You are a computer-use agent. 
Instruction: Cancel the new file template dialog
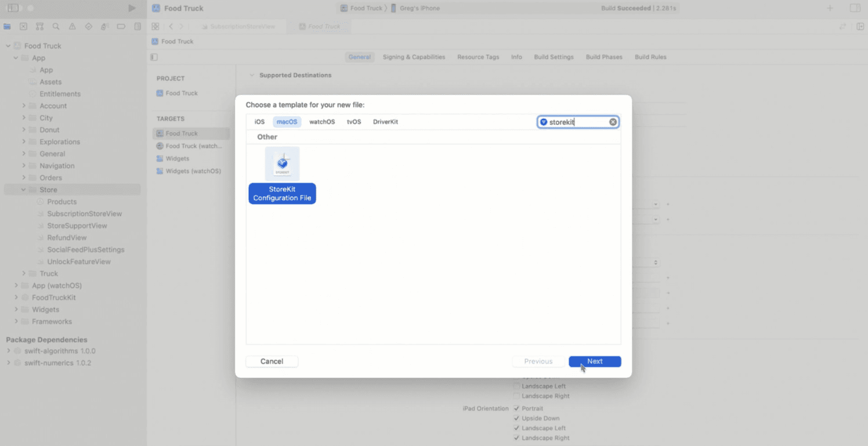[271, 361]
